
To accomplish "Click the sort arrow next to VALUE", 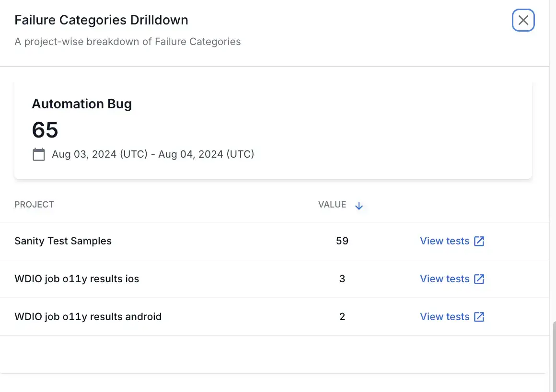I will point(359,206).
